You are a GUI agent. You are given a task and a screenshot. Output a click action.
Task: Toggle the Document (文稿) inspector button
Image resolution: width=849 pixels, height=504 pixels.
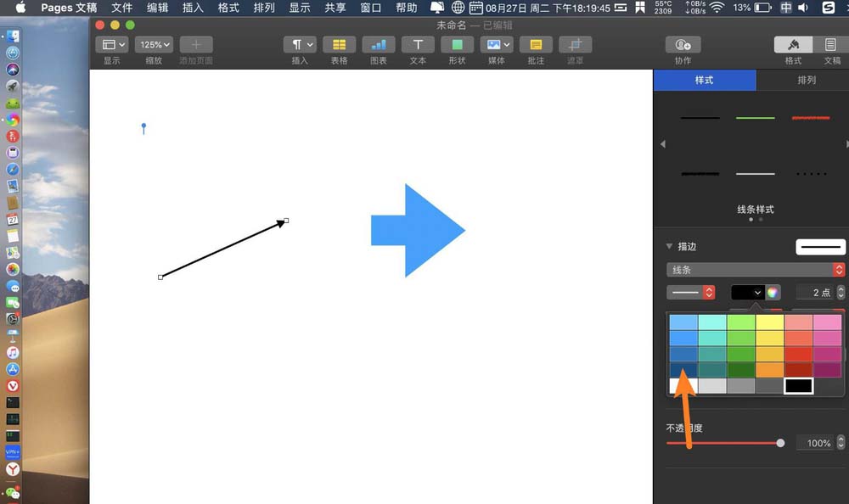tap(830, 44)
